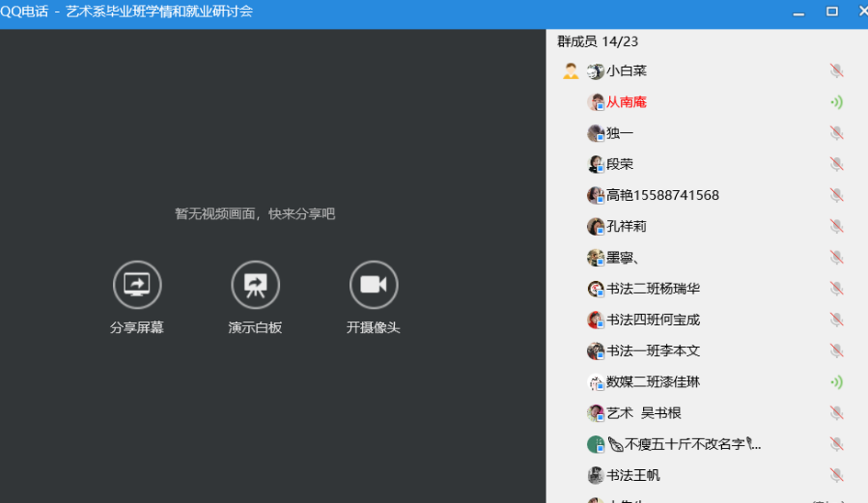Select member name 独一

pyautogui.click(x=620, y=133)
